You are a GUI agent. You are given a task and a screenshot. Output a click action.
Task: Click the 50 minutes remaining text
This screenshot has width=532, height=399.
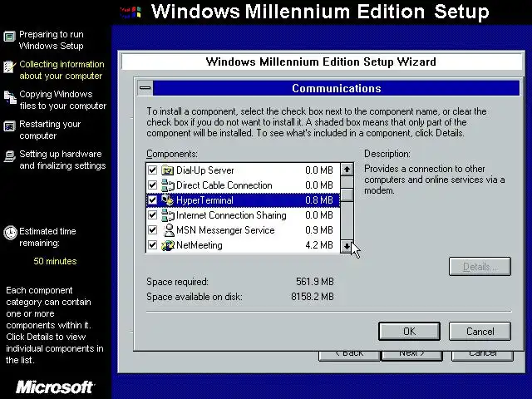(x=55, y=261)
